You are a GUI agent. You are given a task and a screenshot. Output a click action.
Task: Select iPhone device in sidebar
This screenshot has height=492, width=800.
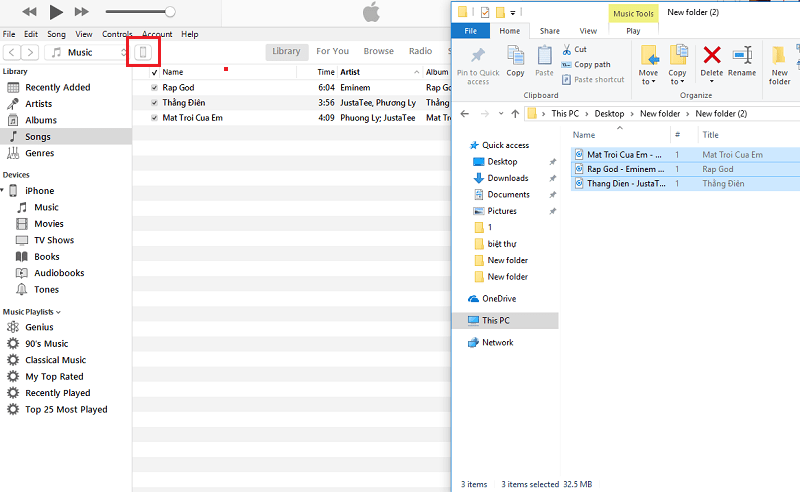(x=39, y=190)
